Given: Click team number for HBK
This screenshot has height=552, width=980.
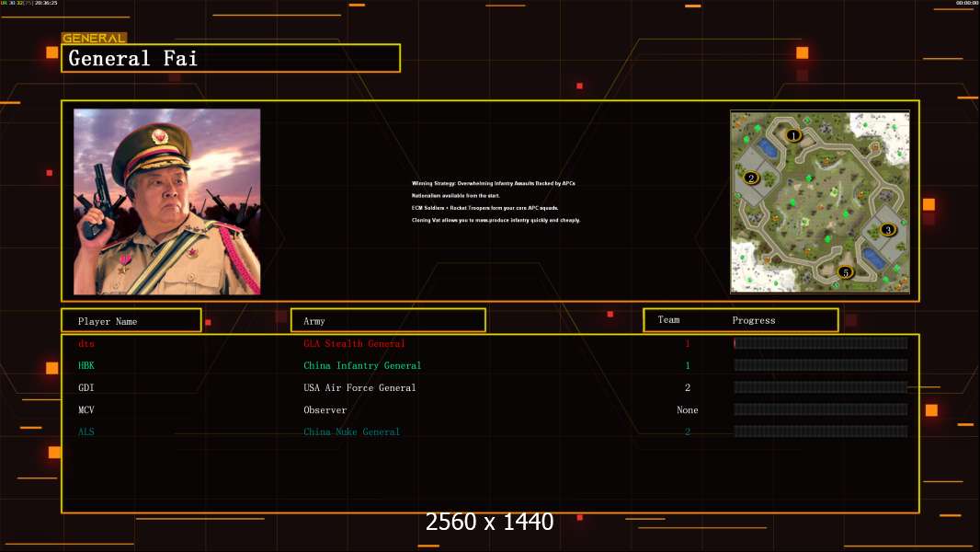Looking at the screenshot, I should click(688, 365).
